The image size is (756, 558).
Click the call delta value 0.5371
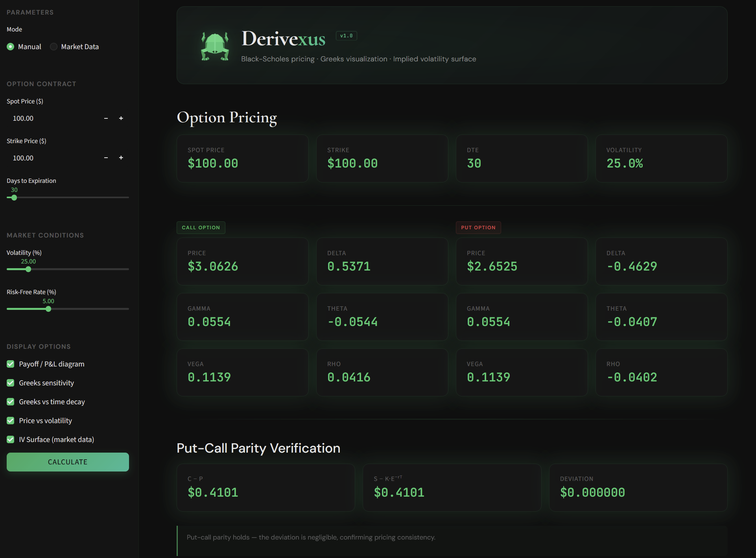point(349,266)
